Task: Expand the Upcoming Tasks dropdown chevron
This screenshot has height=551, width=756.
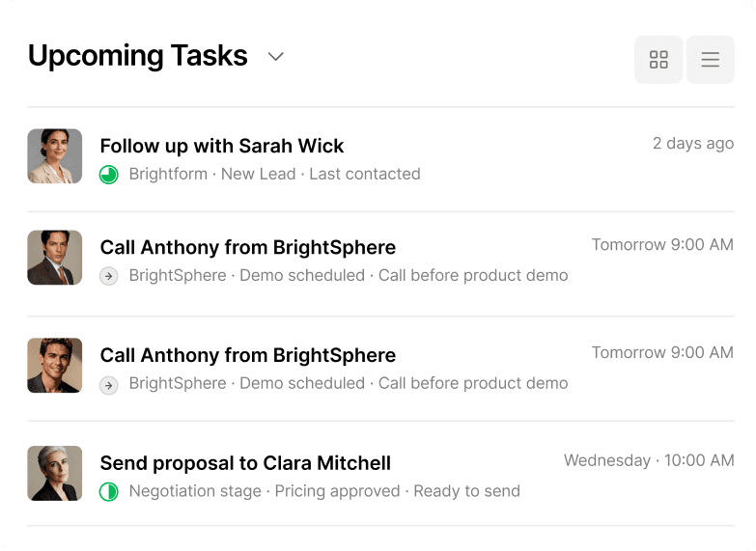Action: pyautogui.click(x=276, y=57)
